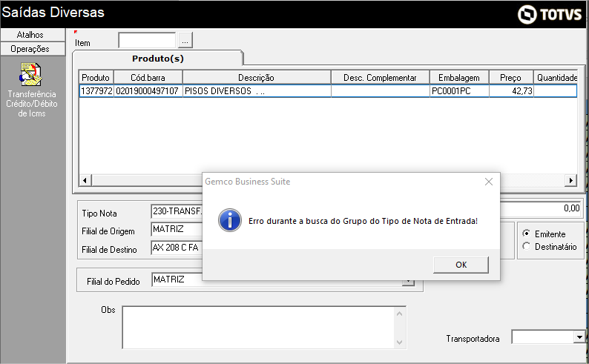Click the Descrição column header
This screenshot has width=589, height=364.
coord(257,77)
